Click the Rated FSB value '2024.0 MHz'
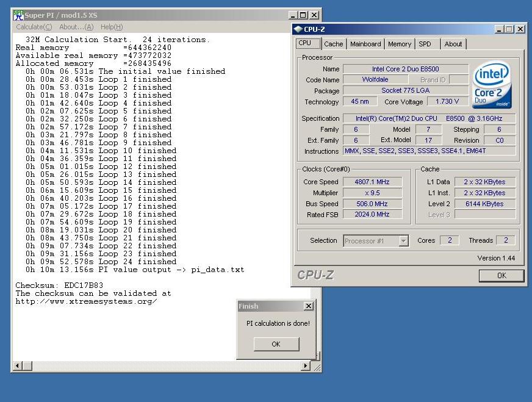 [x=372, y=214]
